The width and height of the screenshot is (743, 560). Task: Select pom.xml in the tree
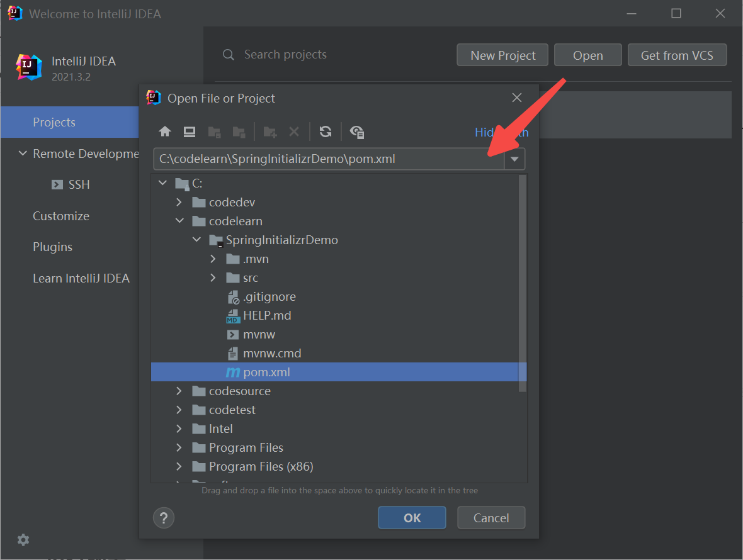coord(338,372)
